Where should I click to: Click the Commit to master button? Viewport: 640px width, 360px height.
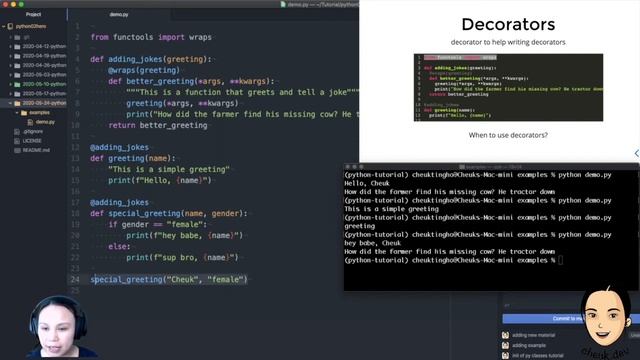click(x=571, y=318)
